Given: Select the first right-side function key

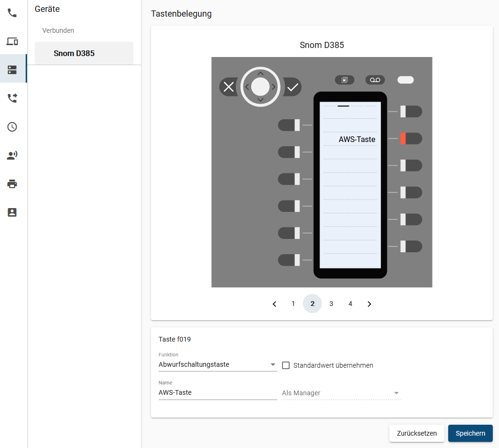Looking at the screenshot, I should 411,112.
